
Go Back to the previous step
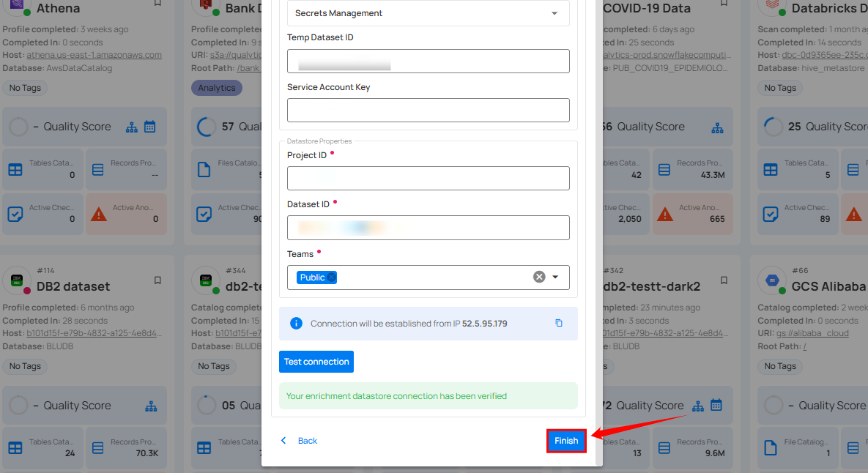(299, 441)
